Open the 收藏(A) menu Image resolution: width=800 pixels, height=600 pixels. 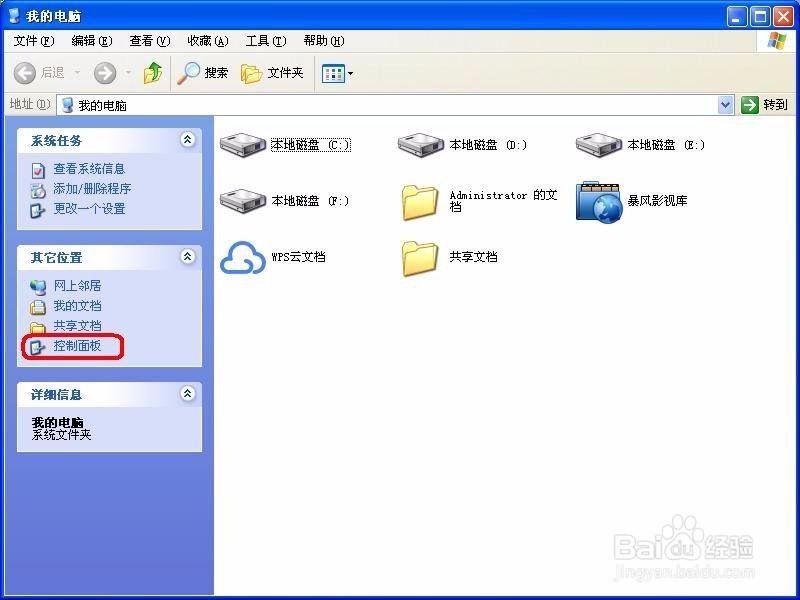(x=208, y=41)
